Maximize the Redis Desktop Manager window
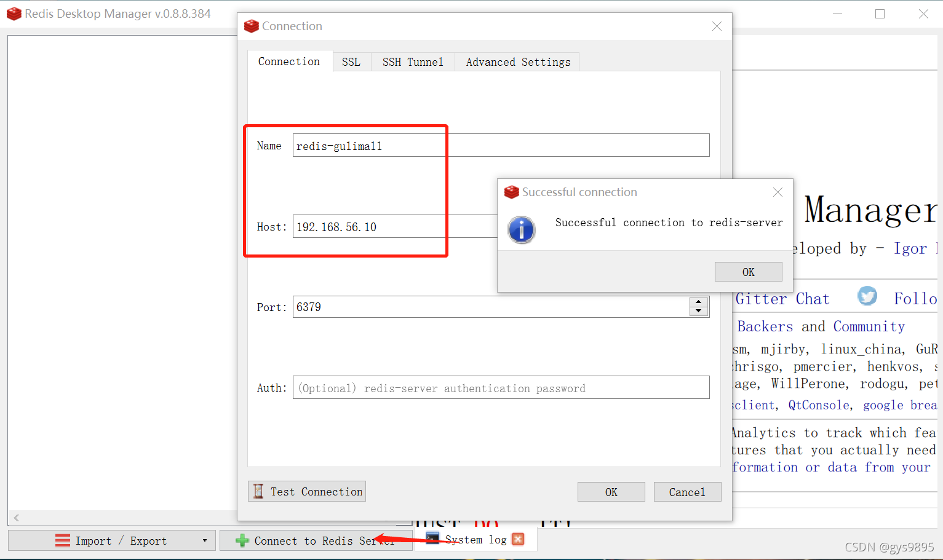 [x=880, y=14]
